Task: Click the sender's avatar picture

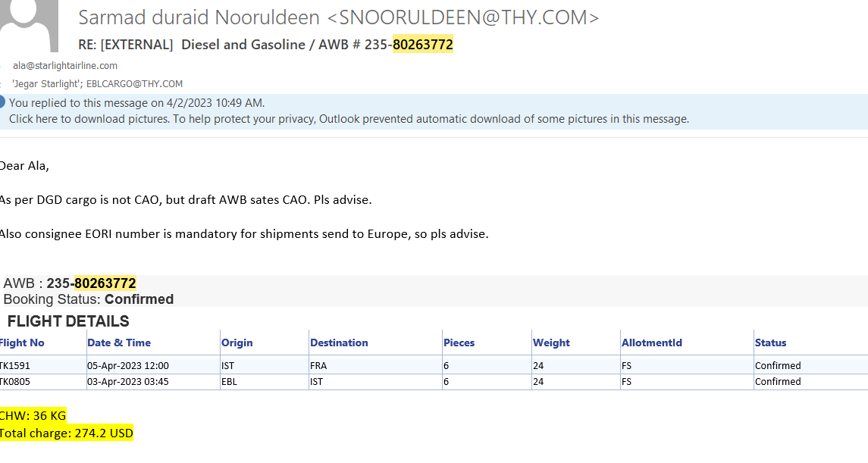Action: coord(29,24)
